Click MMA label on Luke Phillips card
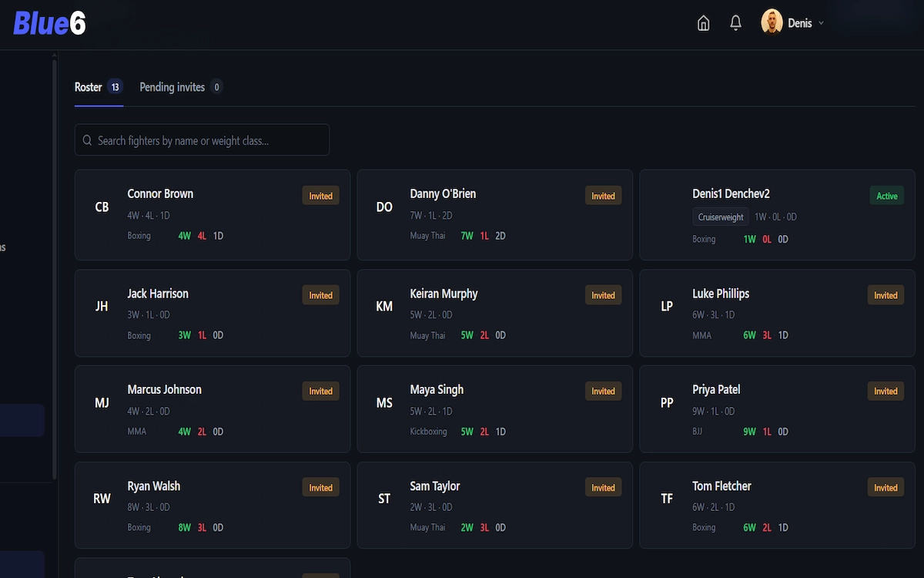924x578 pixels. click(x=701, y=335)
